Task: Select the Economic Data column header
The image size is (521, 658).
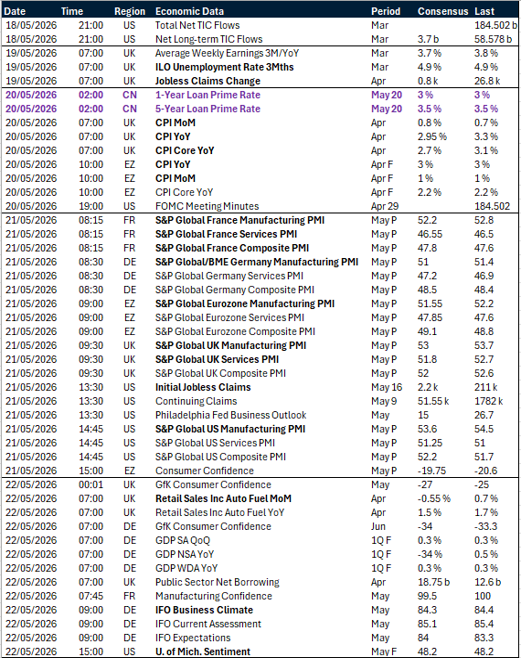Action: [x=190, y=11]
